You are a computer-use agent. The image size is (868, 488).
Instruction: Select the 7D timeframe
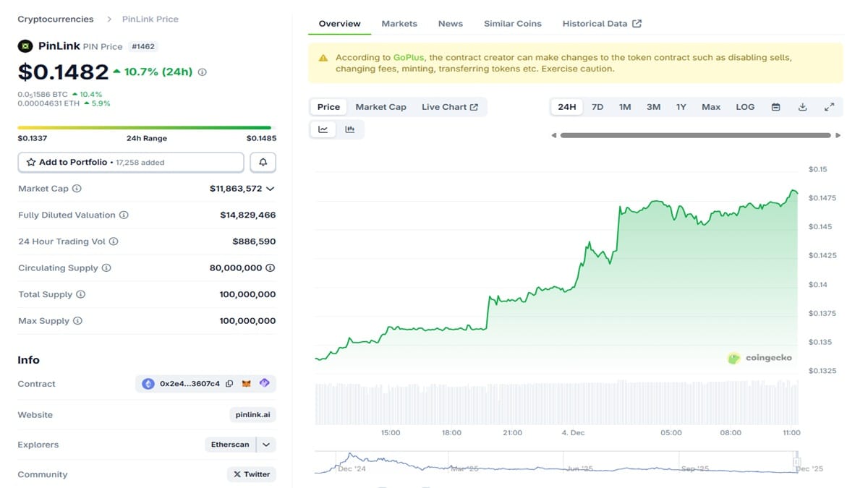tap(597, 106)
